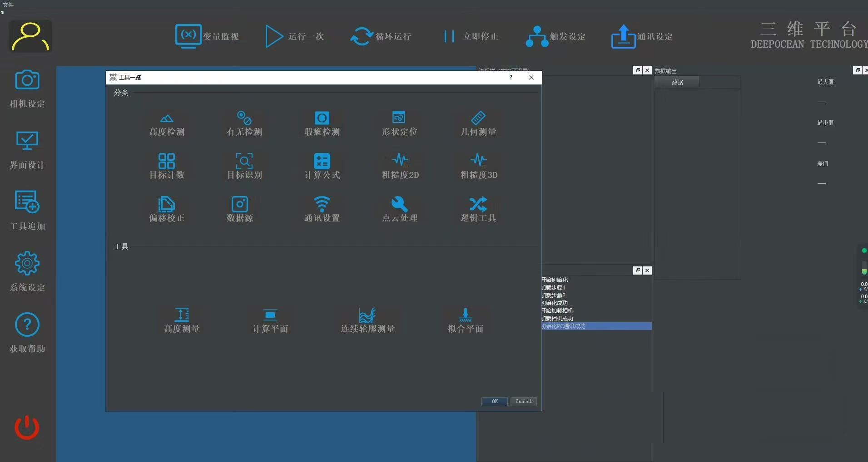The height and width of the screenshot is (462, 868).
Task: Select log entry 加载相机成功
Action: click(x=597, y=318)
